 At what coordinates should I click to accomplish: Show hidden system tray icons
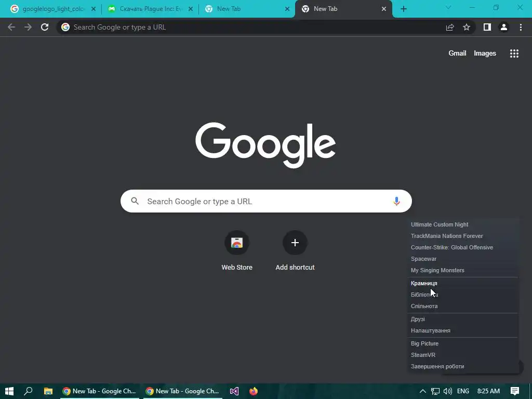coord(423,391)
